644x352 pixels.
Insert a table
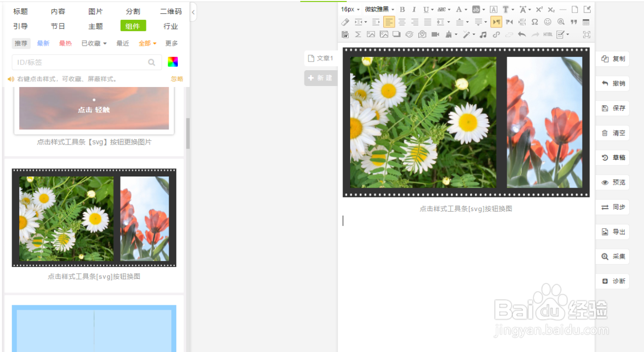[x=586, y=22]
